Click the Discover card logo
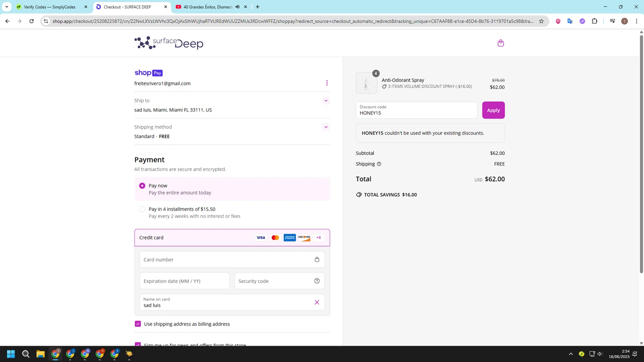644x362 pixels. (x=304, y=238)
